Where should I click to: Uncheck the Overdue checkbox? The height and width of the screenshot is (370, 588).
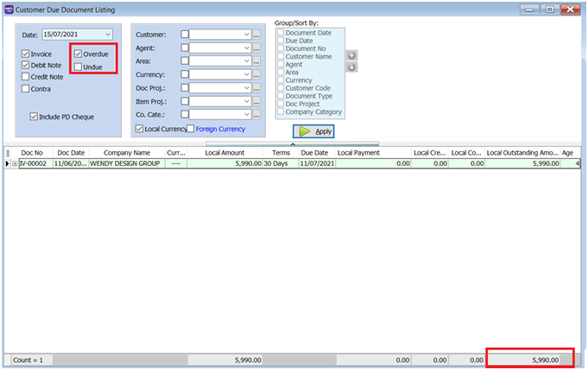79,54
